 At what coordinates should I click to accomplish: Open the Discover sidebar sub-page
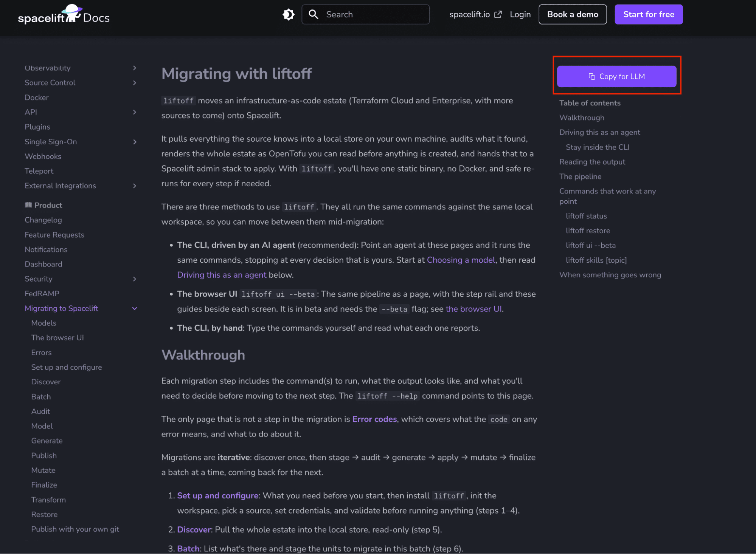46,382
